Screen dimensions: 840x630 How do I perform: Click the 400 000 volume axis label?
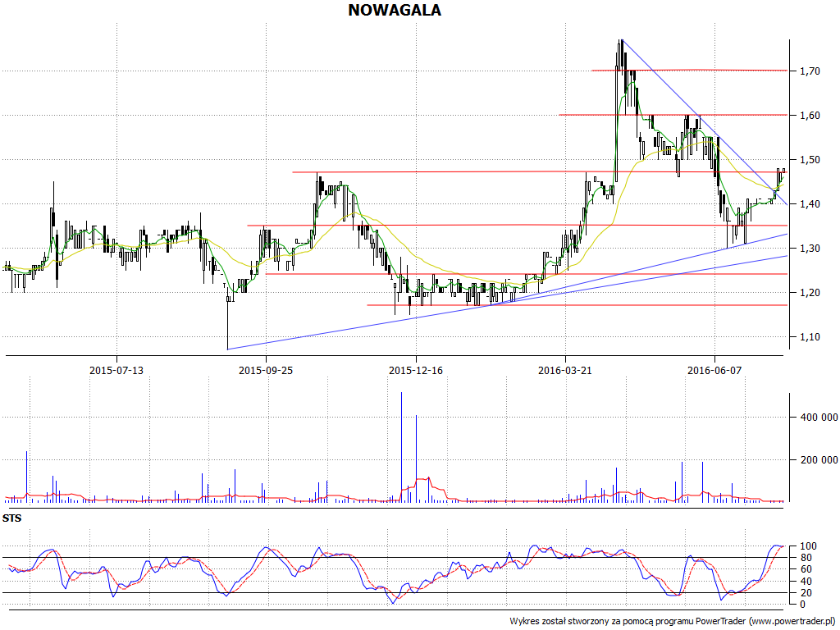819,418
